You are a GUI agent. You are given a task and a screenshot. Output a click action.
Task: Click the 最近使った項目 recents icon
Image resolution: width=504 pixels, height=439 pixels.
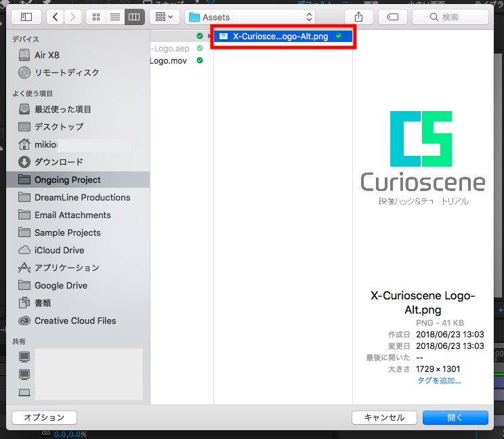[24, 109]
